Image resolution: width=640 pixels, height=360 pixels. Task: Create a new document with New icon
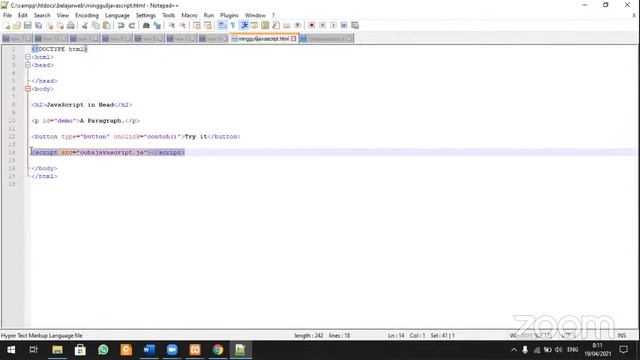(x=7, y=25)
